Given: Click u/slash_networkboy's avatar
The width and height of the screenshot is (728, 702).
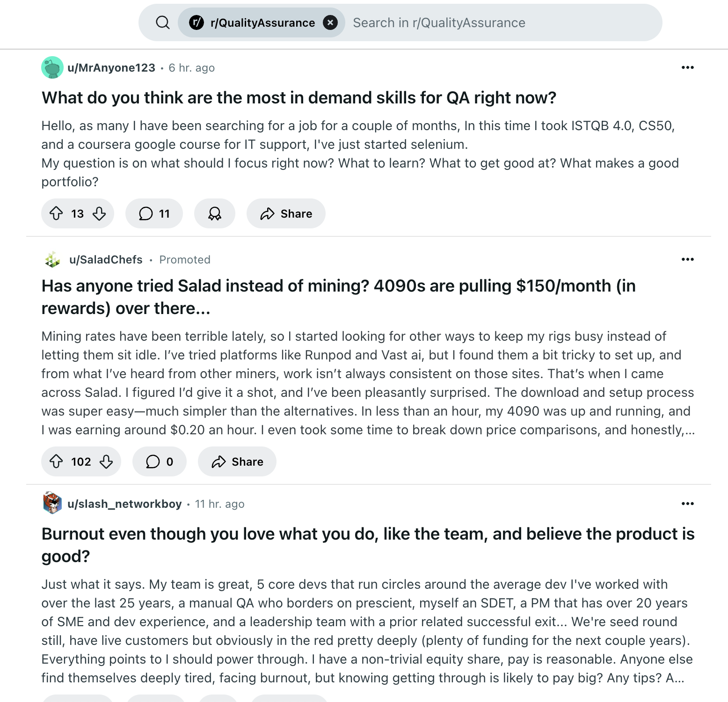Looking at the screenshot, I should pos(52,504).
